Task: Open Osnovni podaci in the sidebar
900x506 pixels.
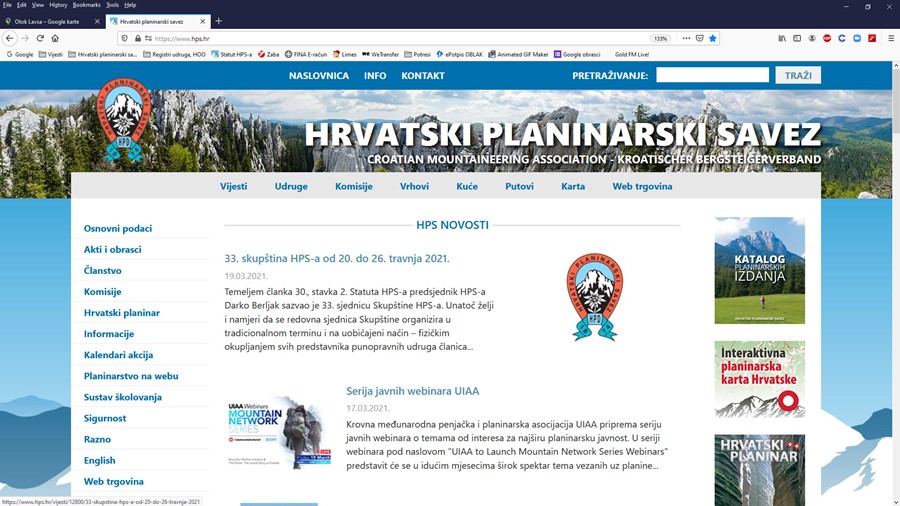Action: [118, 228]
